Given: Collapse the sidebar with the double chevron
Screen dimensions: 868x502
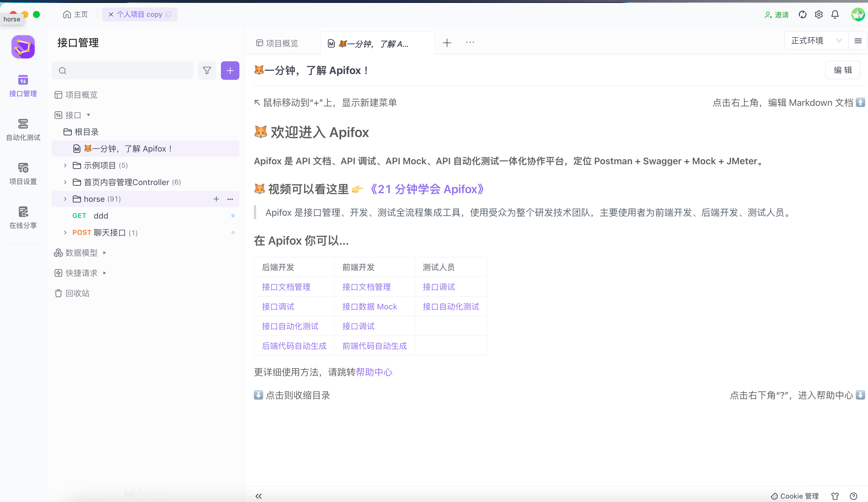Looking at the screenshot, I should (x=258, y=496).
